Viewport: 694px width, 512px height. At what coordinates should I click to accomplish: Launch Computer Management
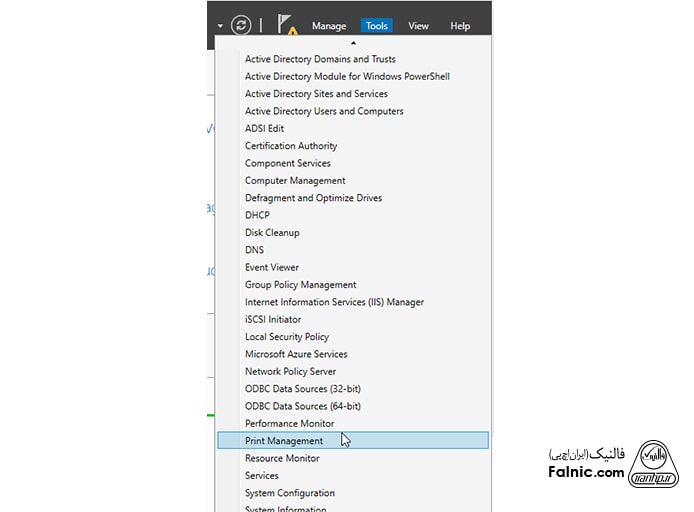click(x=295, y=181)
